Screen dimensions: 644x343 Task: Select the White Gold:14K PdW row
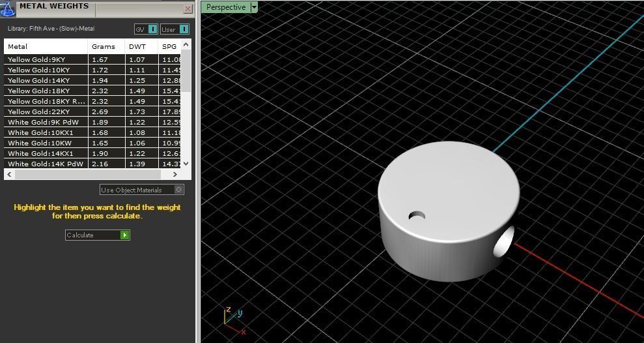tap(92, 164)
